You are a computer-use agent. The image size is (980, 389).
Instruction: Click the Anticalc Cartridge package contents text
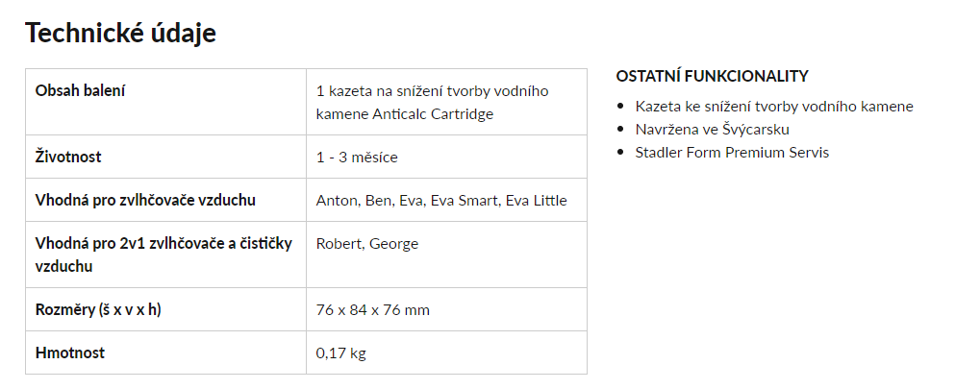[433, 103]
